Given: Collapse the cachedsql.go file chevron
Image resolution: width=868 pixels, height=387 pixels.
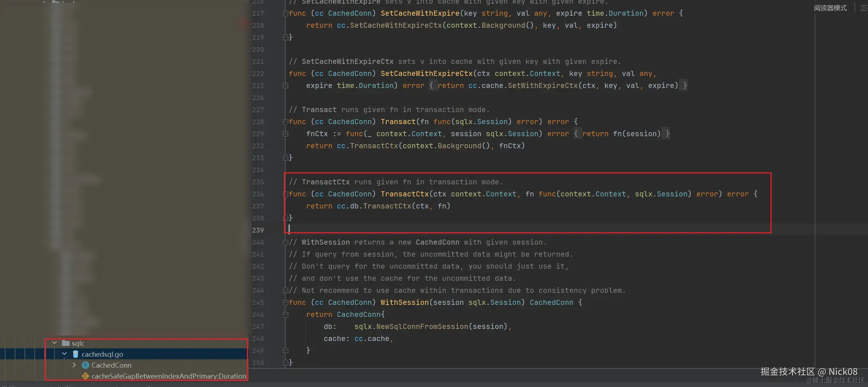Looking at the screenshot, I should pyautogui.click(x=64, y=354).
